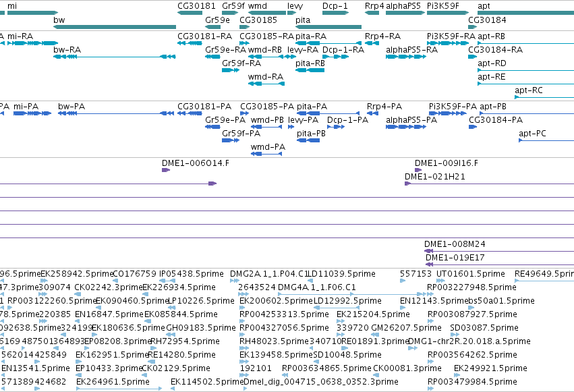This screenshot has width=574, height=392.
Task: Click the CK00081.3prime label
Action: (407, 368)
